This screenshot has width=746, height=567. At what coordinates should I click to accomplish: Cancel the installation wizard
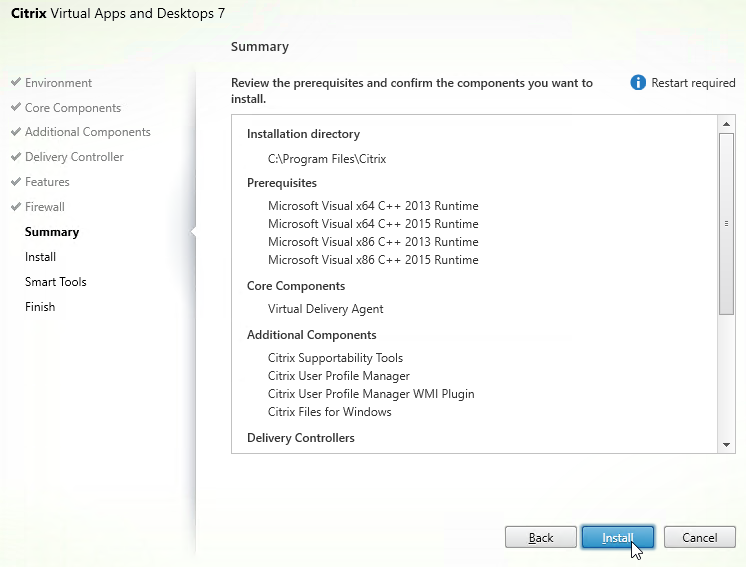tap(699, 538)
